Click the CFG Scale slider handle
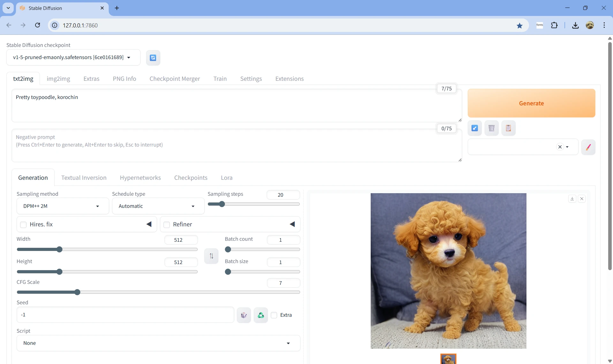 click(x=77, y=292)
